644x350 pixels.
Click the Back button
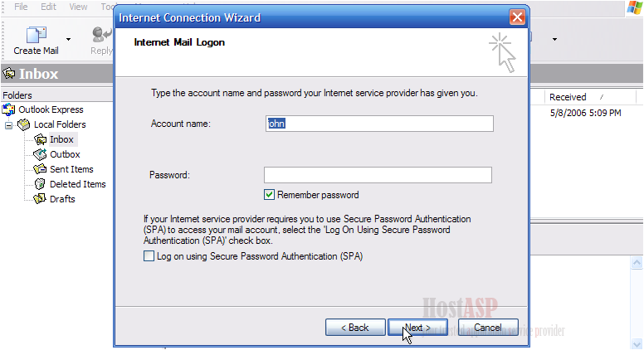coord(355,328)
